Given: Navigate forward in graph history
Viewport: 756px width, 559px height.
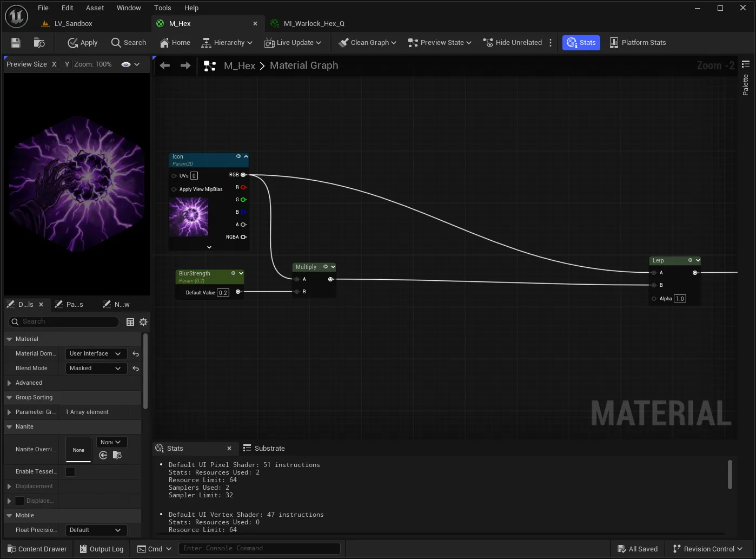Looking at the screenshot, I should 185,65.
